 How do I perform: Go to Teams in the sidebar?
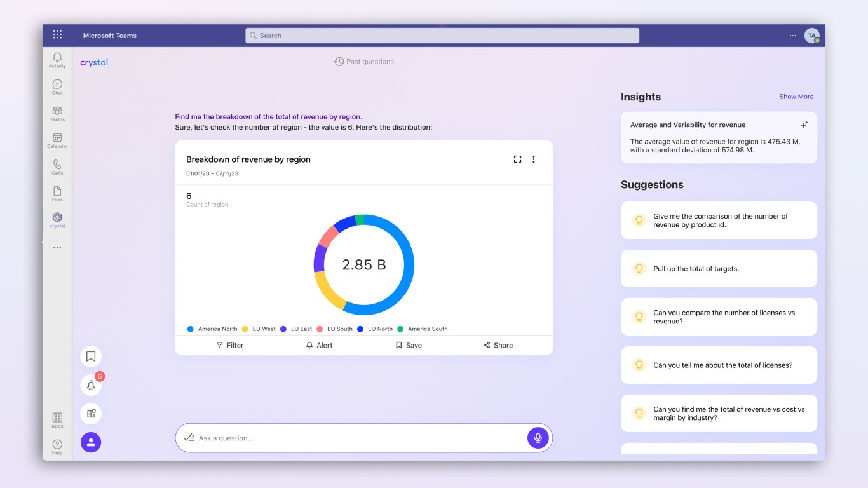(57, 114)
